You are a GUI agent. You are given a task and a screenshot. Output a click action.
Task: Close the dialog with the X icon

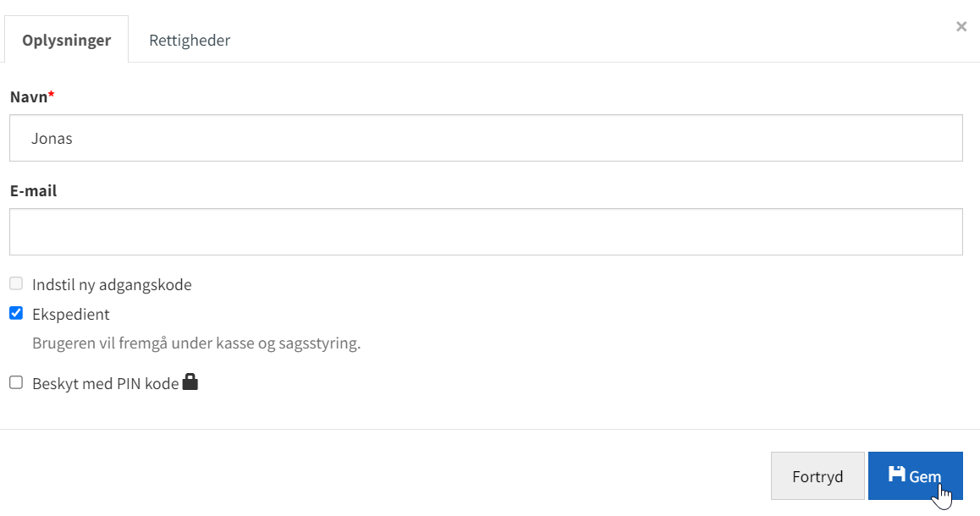961,26
